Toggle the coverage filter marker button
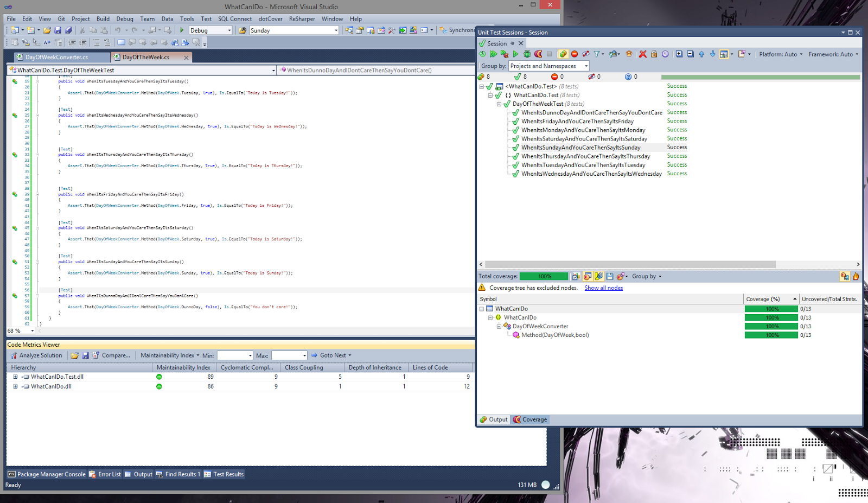 coord(588,276)
